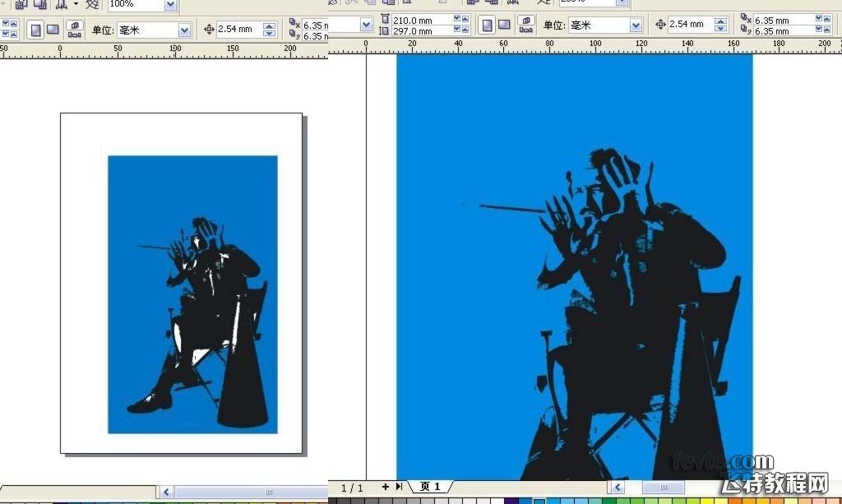Increase page height 297.0 mm value

(465, 30)
